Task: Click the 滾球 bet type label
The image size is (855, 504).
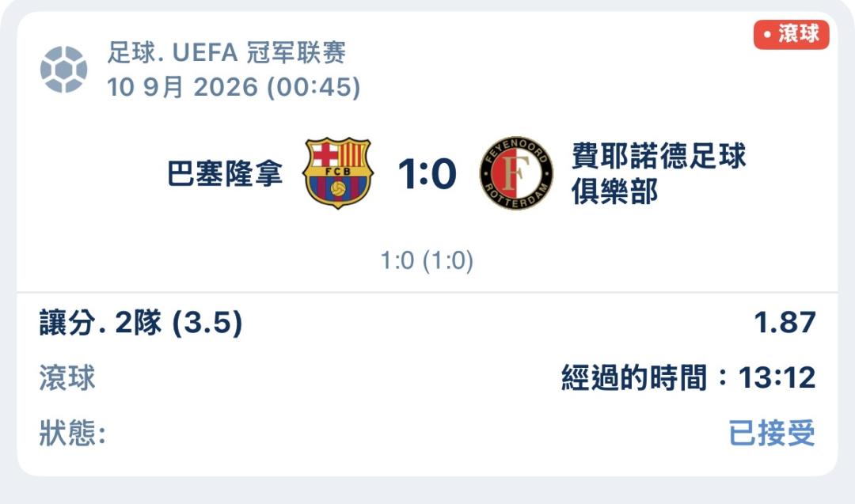Action: tap(67, 377)
